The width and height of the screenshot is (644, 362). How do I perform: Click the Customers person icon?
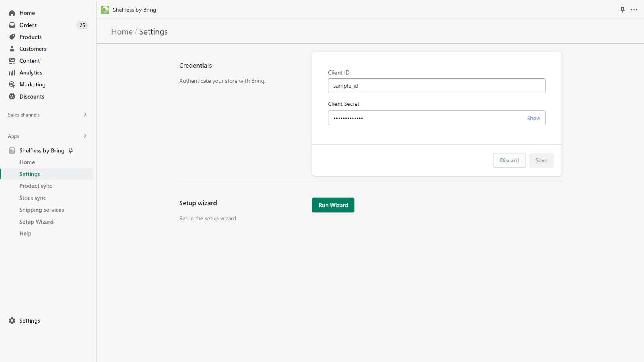point(12,49)
